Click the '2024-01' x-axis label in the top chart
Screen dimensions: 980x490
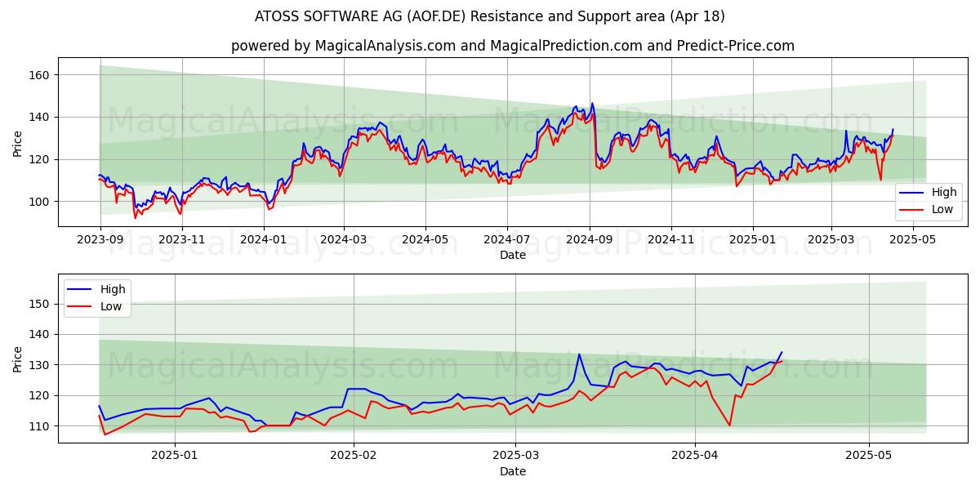263,240
